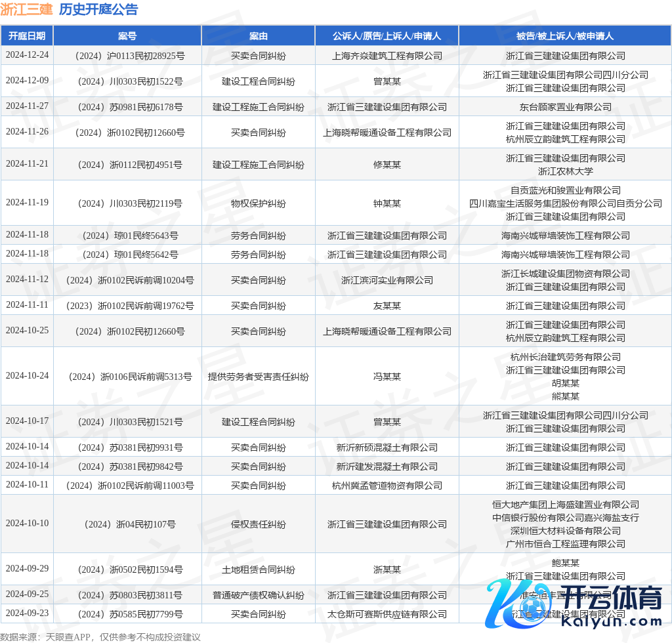The width and height of the screenshot is (672, 643).
Task: Open case （2024）浙04民初107号
Action: click(127, 524)
